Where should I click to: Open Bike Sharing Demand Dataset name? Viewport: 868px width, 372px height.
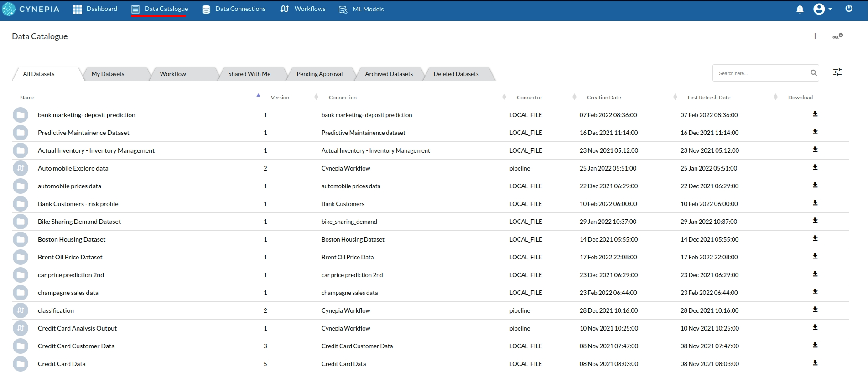[79, 222]
